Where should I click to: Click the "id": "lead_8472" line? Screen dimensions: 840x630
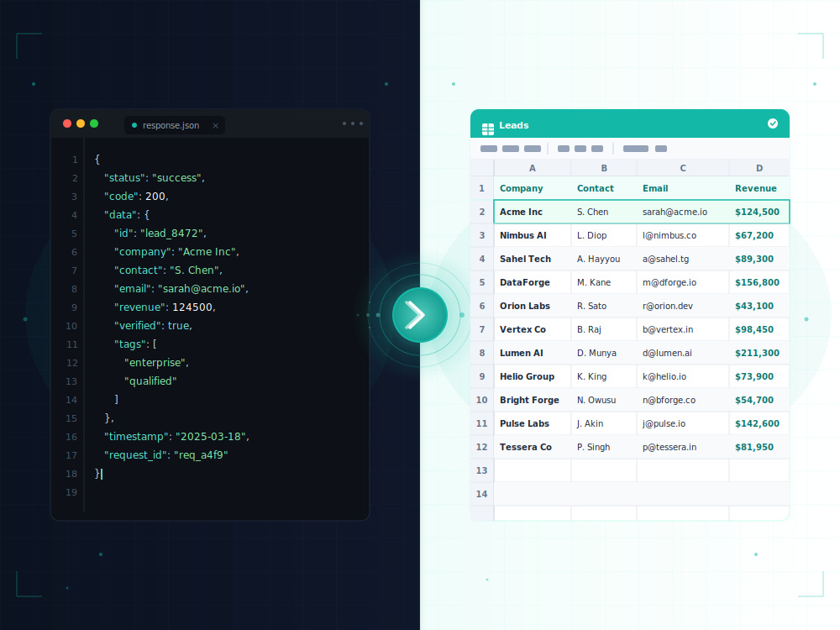click(x=160, y=234)
